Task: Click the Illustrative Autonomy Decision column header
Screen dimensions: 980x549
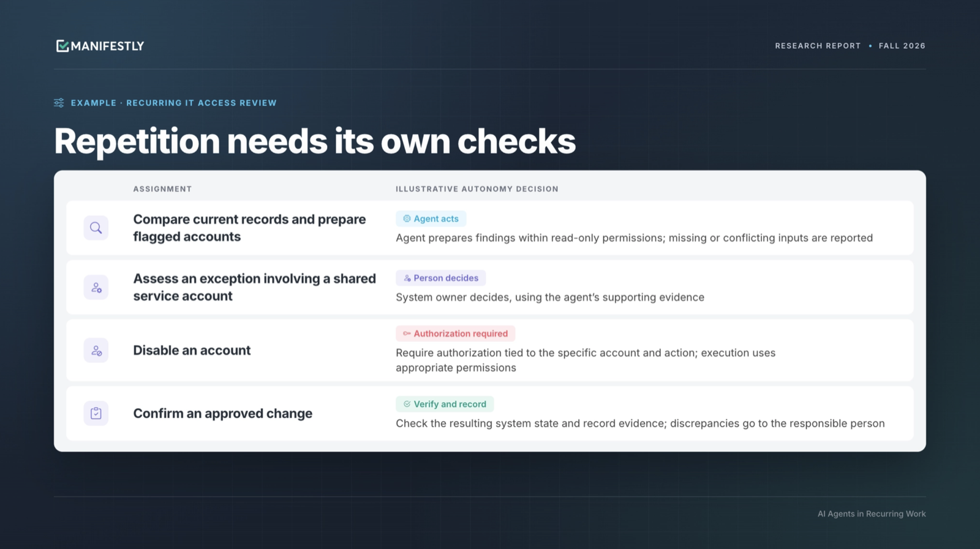Action: [x=477, y=189]
